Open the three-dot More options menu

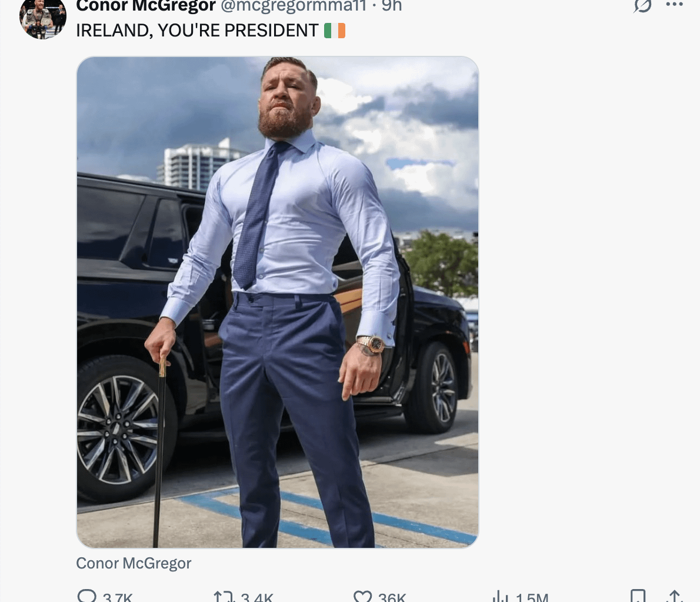(674, 5)
